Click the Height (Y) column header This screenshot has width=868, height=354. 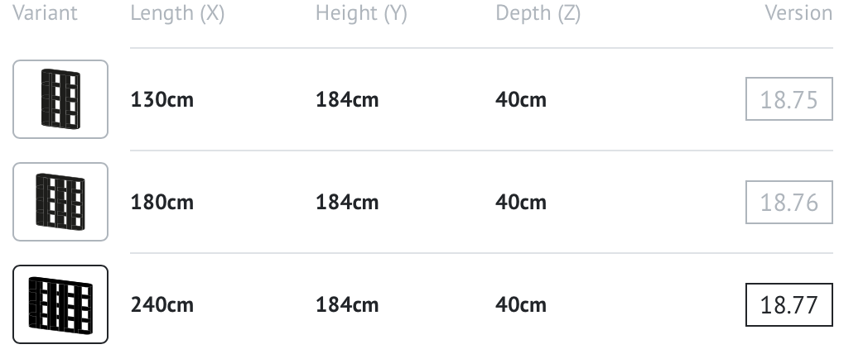pos(361,13)
